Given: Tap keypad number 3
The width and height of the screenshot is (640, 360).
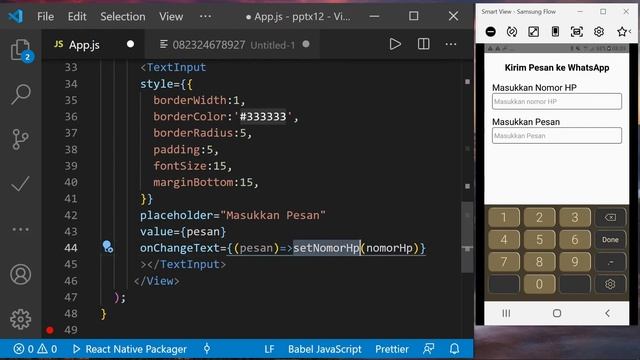Looking at the screenshot, I should coord(575,217).
